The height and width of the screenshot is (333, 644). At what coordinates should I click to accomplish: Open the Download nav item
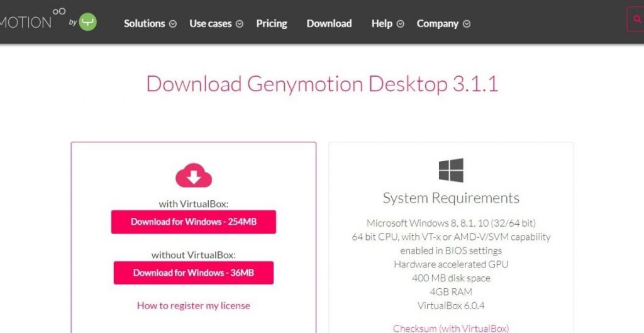[329, 24]
